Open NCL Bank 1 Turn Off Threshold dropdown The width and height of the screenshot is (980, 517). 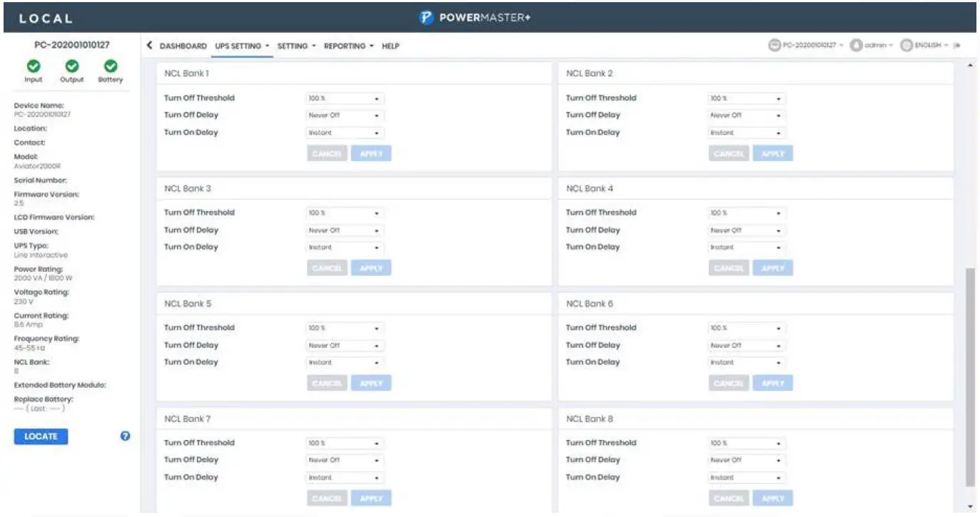coord(345,98)
